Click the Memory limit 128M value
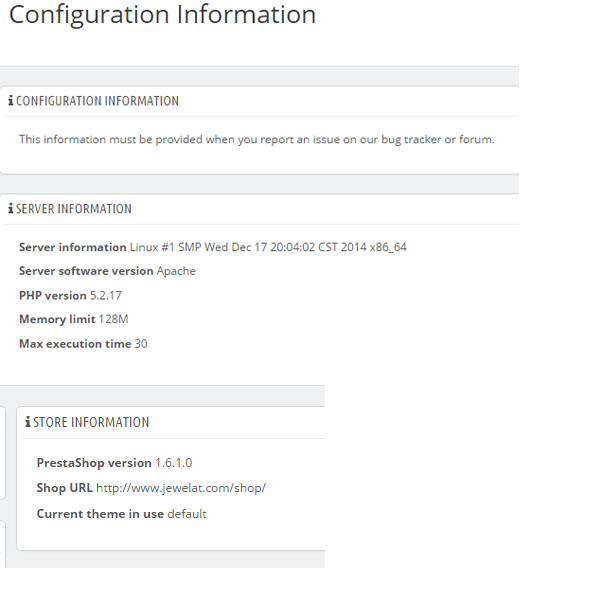Screen dimensions: 600x600 coord(113,319)
